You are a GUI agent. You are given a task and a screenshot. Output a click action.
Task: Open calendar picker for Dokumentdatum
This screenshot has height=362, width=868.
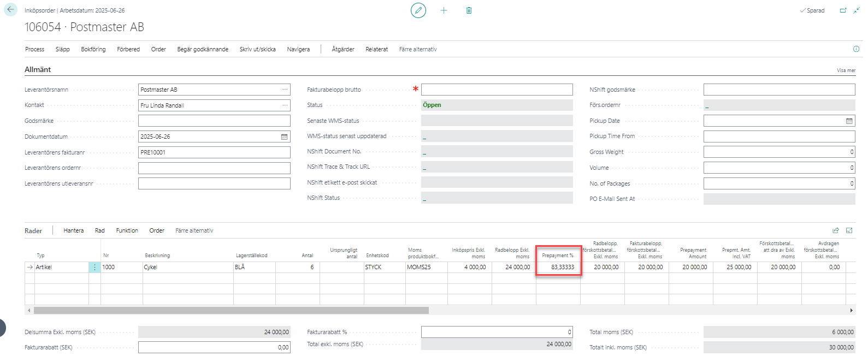(284, 137)
